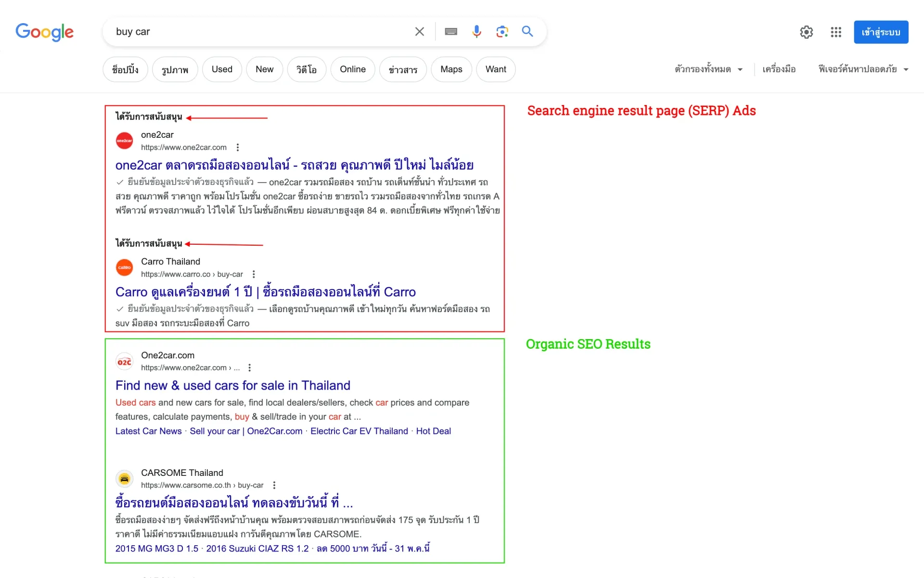Open the settings gear icon

[x=807, y=32]
